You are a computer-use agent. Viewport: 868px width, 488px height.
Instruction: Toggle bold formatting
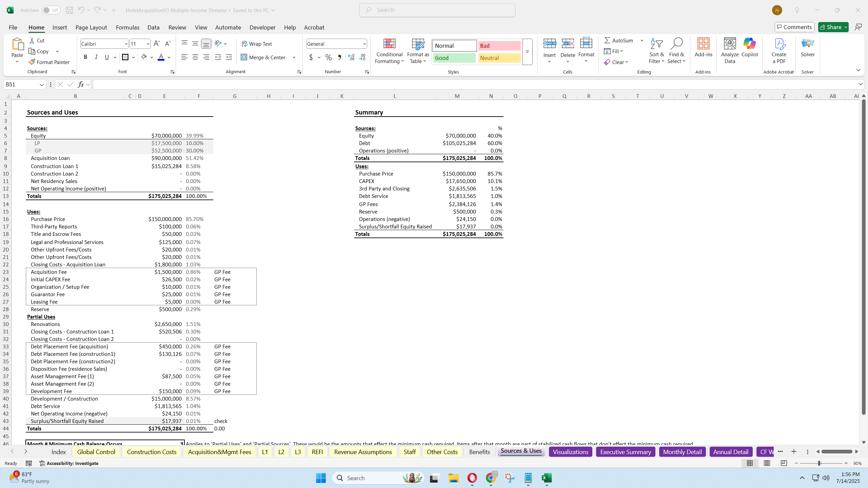tap(85, 57)
